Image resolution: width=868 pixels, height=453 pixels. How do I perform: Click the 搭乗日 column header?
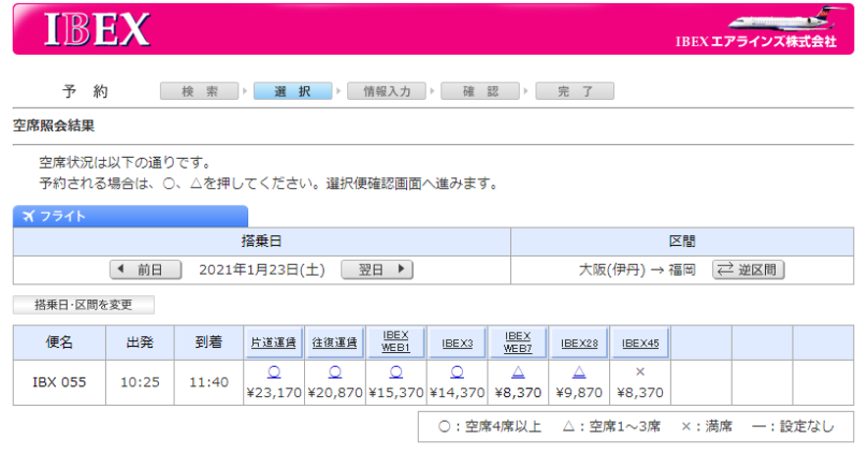pyautogui.click(x=262, y=241)
